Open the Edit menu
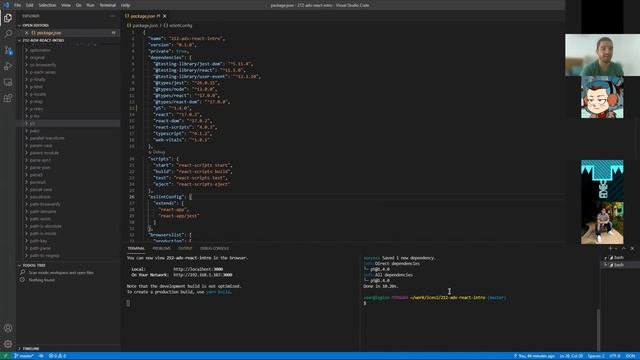640x360 pixels. pos(30,5)
